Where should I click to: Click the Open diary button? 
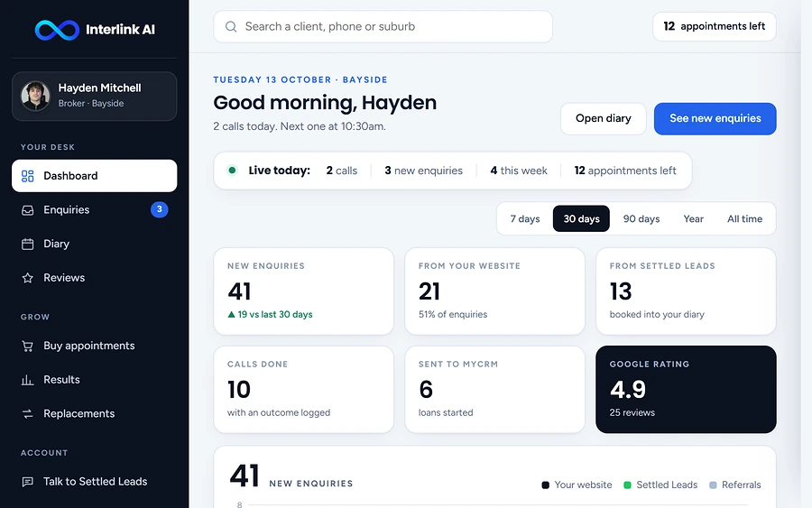click(x=604, y=118)
